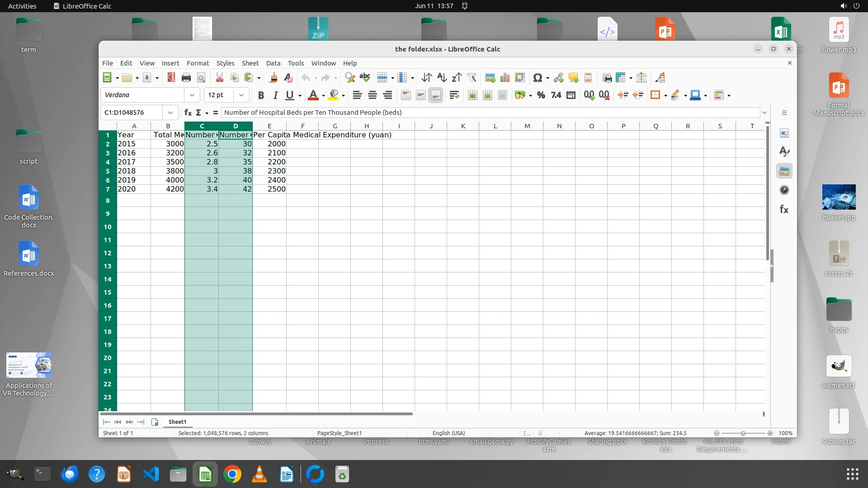Expand the Verdana font name dropdown

192,95
